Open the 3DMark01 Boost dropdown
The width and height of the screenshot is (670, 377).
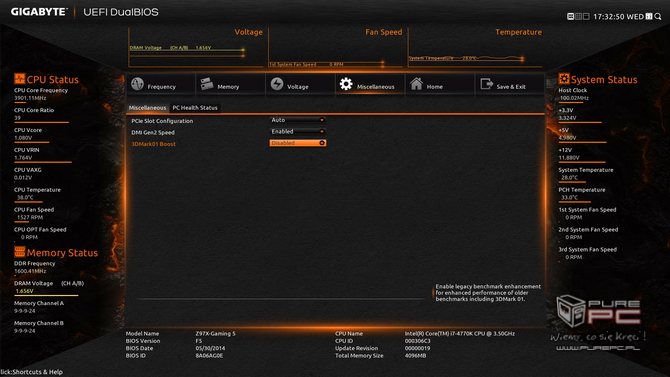297,143
